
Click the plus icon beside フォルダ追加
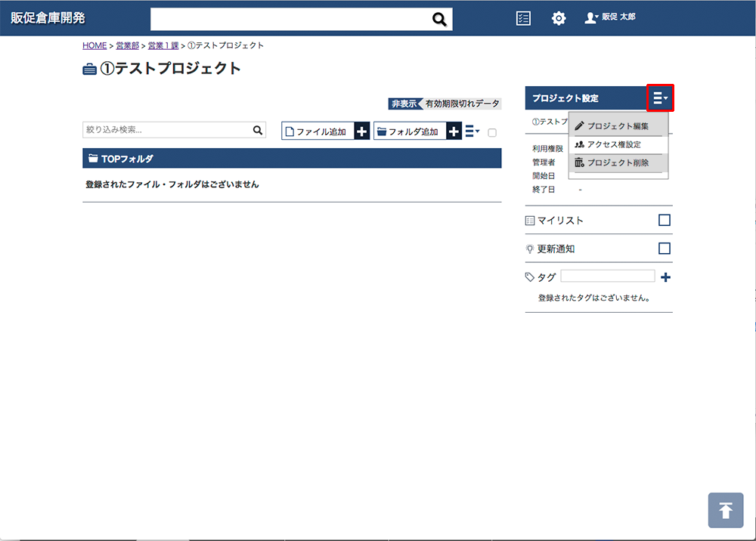point(454,131)
